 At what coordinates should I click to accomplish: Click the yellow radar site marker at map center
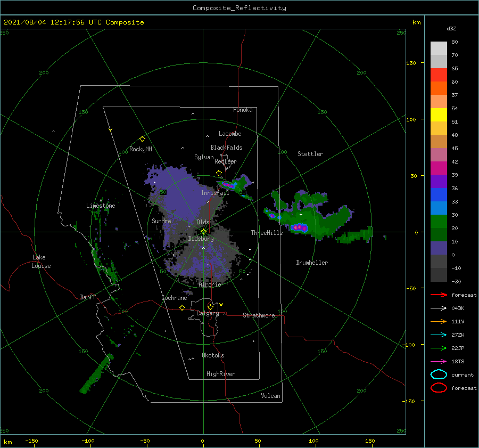(x=203, y=232)
